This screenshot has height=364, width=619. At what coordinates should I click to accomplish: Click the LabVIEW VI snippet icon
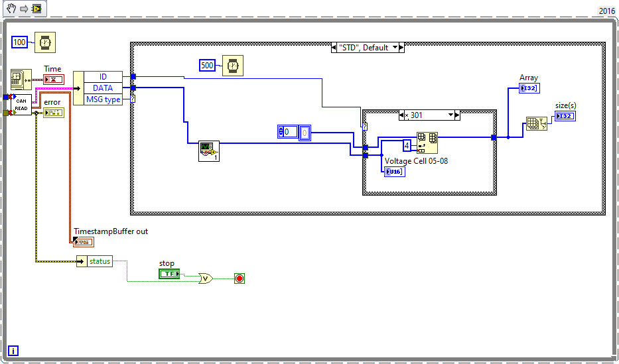tap(36, 9)
